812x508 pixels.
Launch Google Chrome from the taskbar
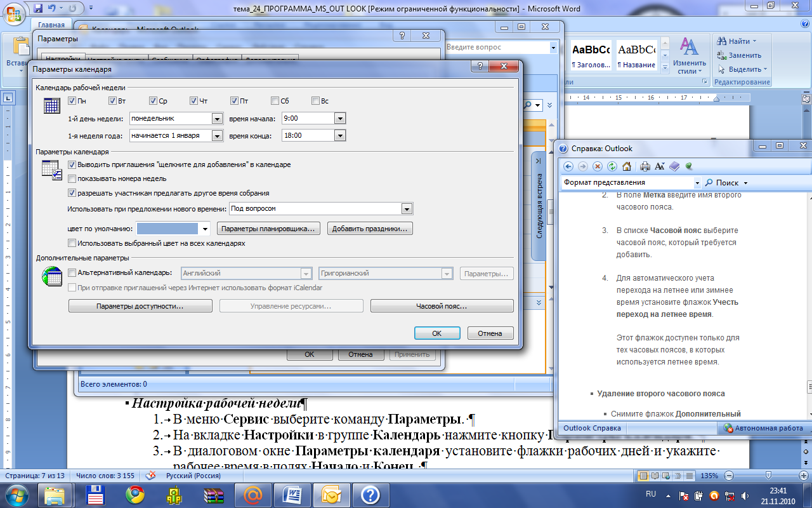pos(134,494)
